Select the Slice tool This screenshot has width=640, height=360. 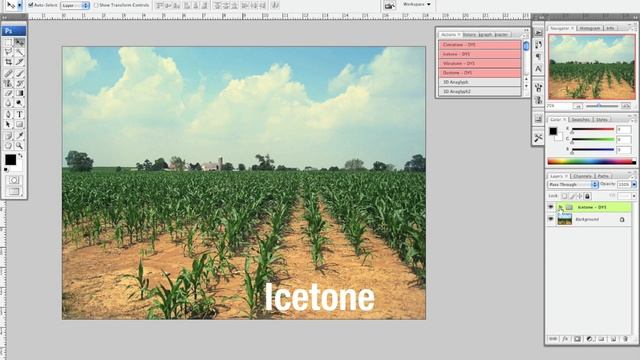pyautogui.click(x=19, y=62)
